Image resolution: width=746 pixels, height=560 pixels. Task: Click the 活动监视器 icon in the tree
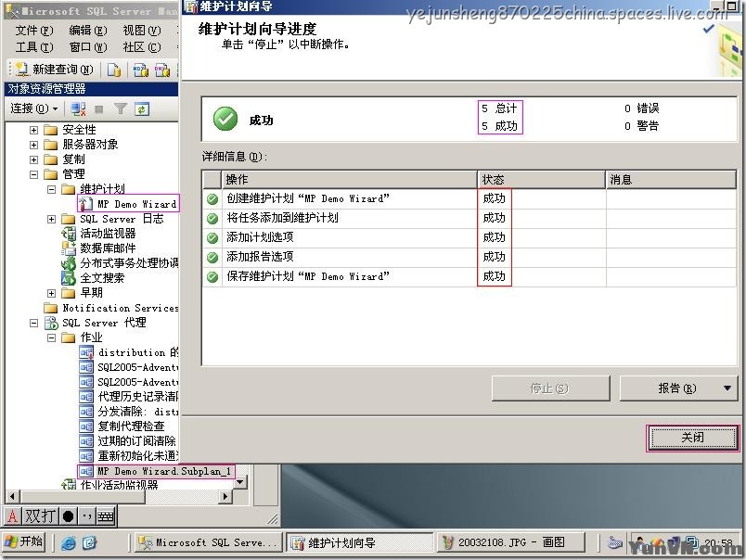pyautogui.click(x=69, y=234)
